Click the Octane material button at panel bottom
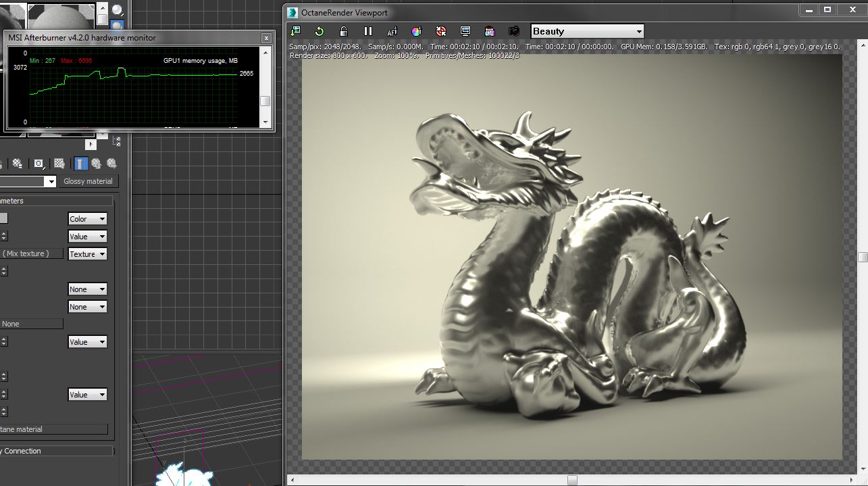 click(54, 429)
